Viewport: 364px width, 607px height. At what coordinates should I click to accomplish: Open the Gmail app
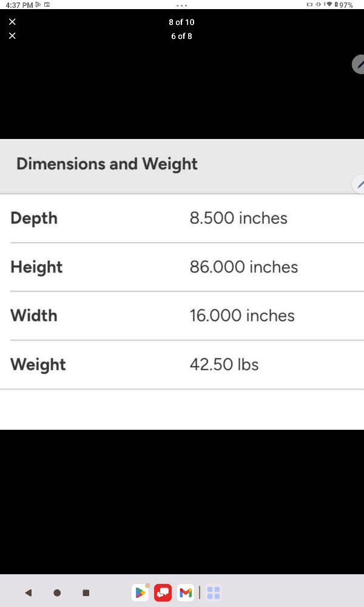coord(186,592)
